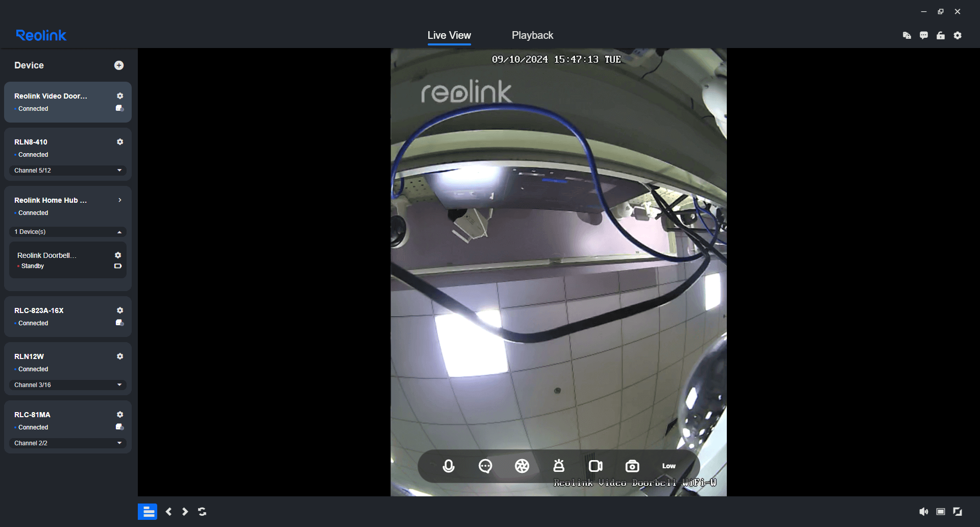Viewport: 980px width, 527px height.
Task: Click recording status icon for RLC-823A-16X
Action: (120, 323)
